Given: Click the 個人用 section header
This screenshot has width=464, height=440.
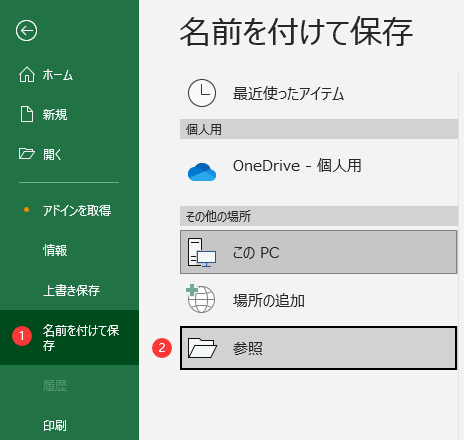Looking at the screenshot, I should 319,129.
